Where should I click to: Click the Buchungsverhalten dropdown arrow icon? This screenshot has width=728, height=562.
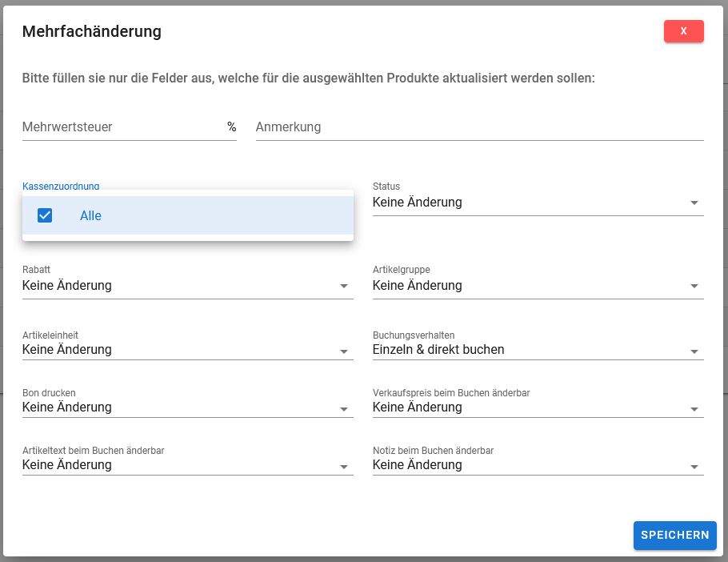[x=694, y=351]
